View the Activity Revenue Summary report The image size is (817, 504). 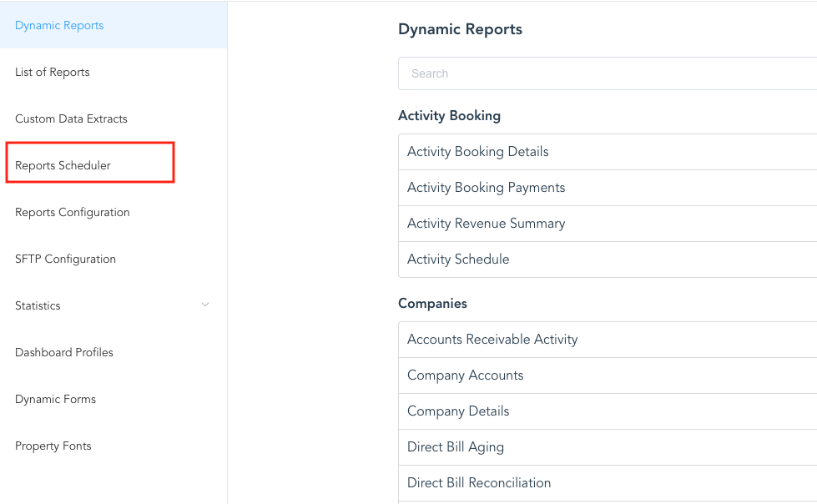coord(486,223)
